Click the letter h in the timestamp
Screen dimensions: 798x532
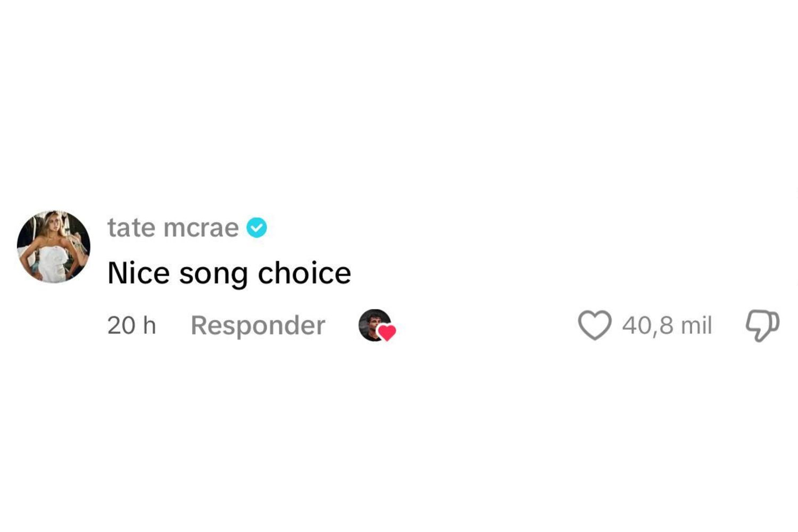click(150, 325)
